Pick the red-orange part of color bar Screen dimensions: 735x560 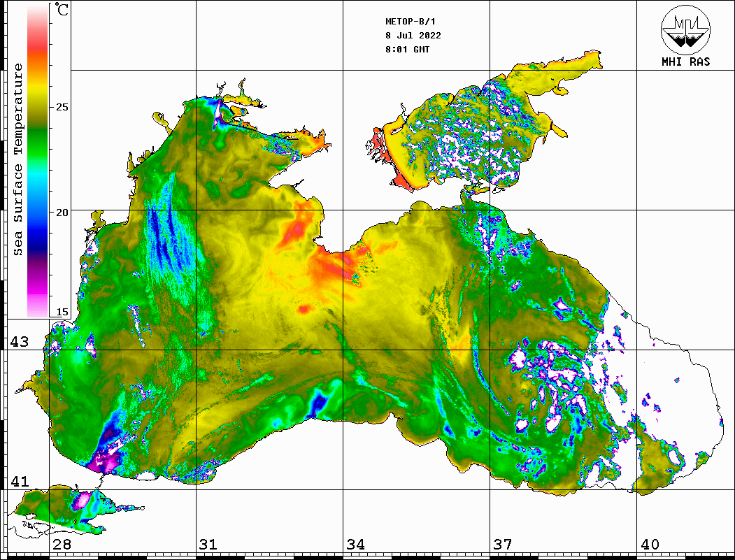click(x=38, y=52)
